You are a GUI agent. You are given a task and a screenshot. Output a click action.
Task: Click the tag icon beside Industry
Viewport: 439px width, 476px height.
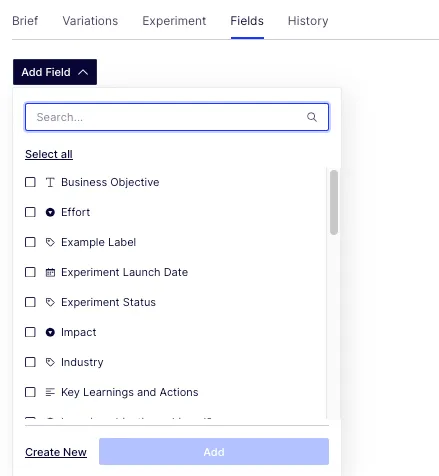[50, 362]
